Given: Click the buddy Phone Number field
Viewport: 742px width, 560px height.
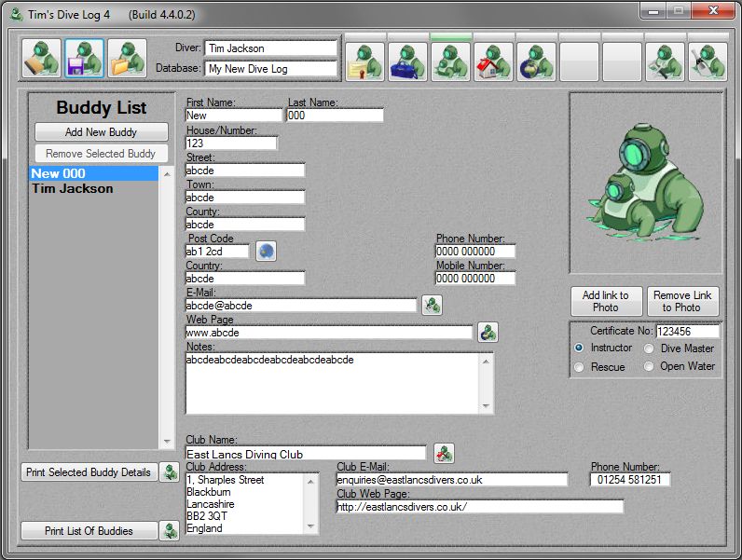Looking at the screenshot, I should (475, 252).
